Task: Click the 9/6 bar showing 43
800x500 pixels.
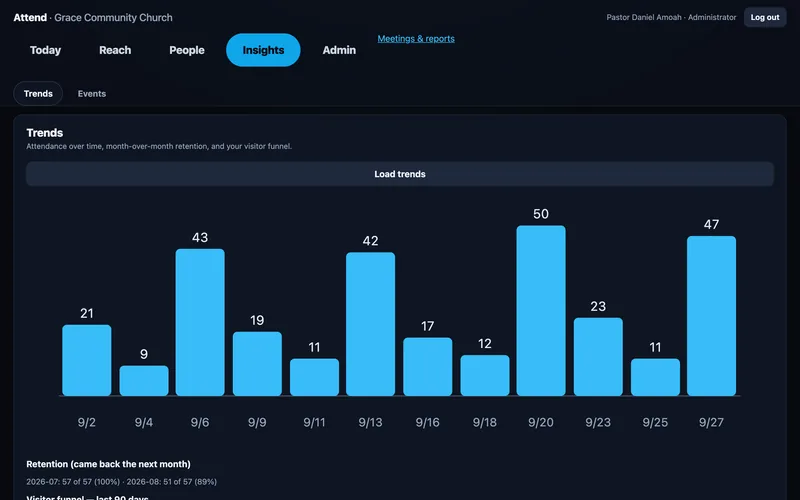Action: (x=200, y=322)
